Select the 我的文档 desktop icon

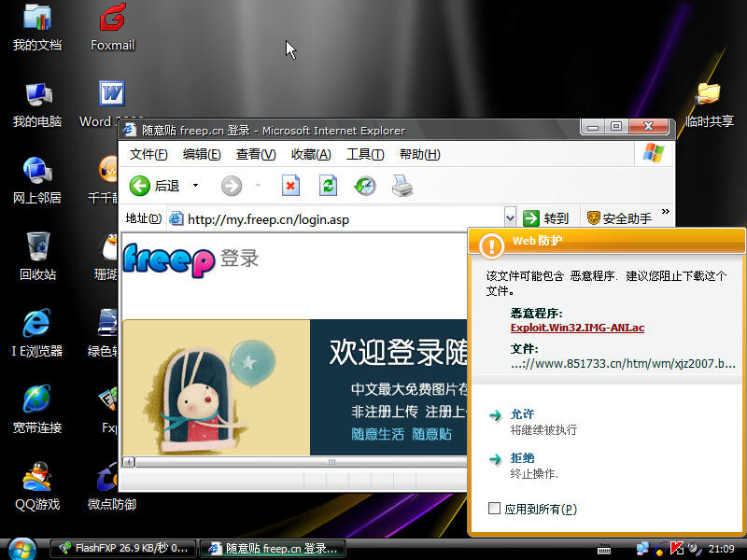37,28
